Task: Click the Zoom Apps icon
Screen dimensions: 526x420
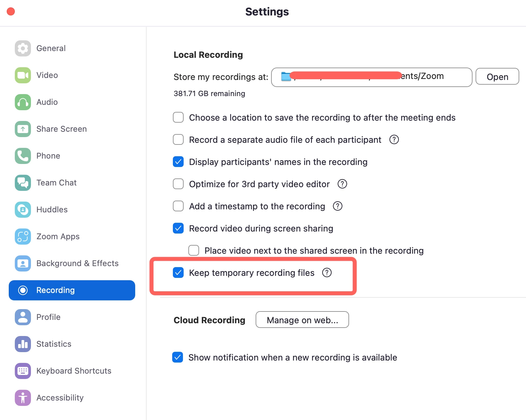Action: pos(23,237)
